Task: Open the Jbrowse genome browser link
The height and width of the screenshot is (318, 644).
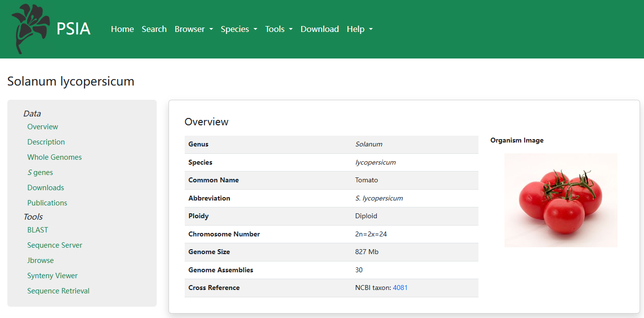Action: tap(40, 260)
